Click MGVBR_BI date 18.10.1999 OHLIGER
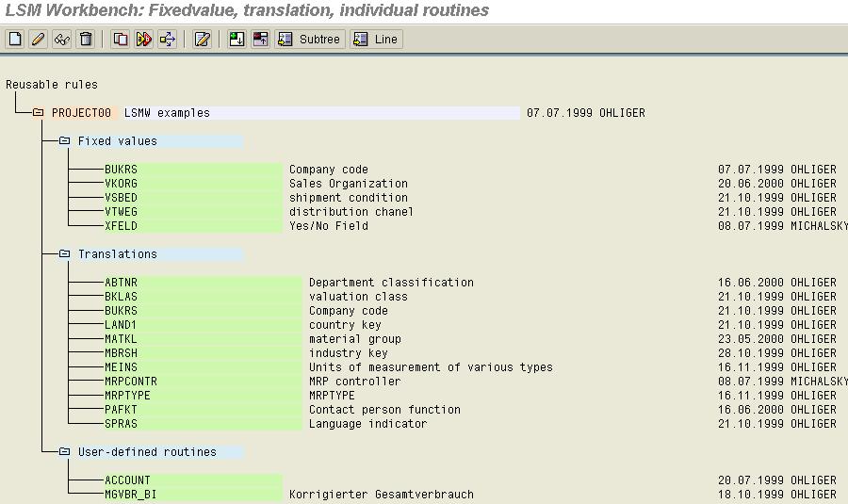Screen dimensions: 848x504 click(x=777, y=494)
